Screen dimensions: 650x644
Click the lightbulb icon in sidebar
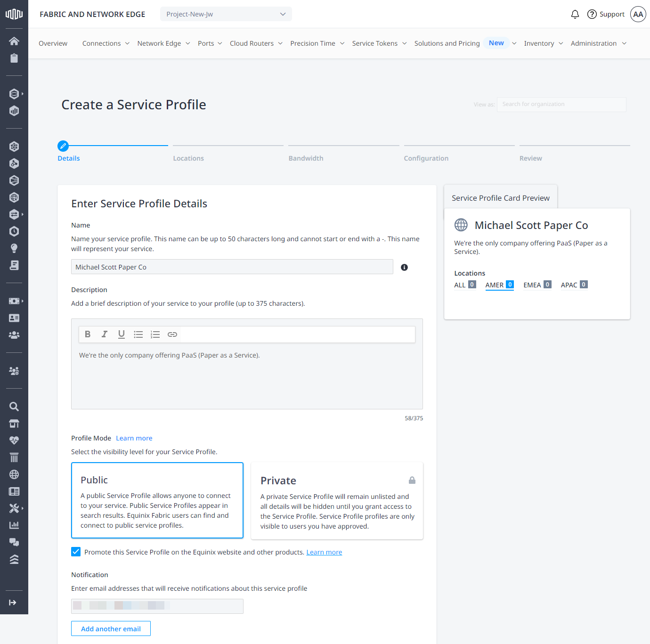click(14, 248)
